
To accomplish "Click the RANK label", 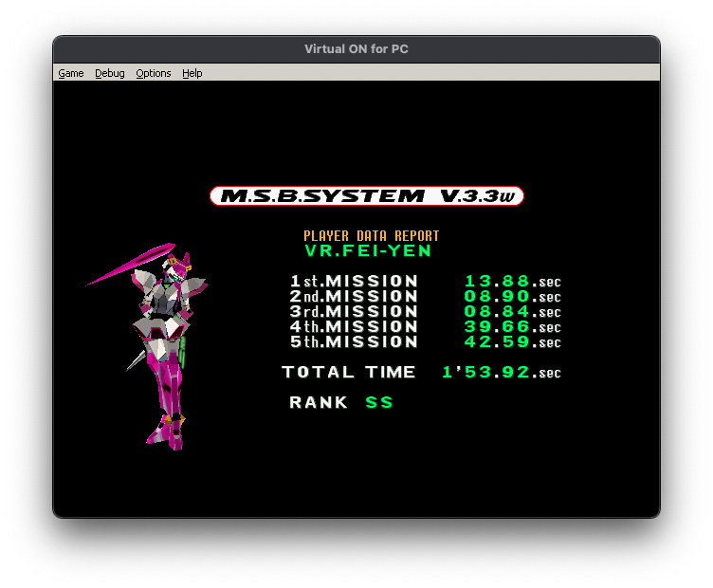I will (x=319, y=402).
